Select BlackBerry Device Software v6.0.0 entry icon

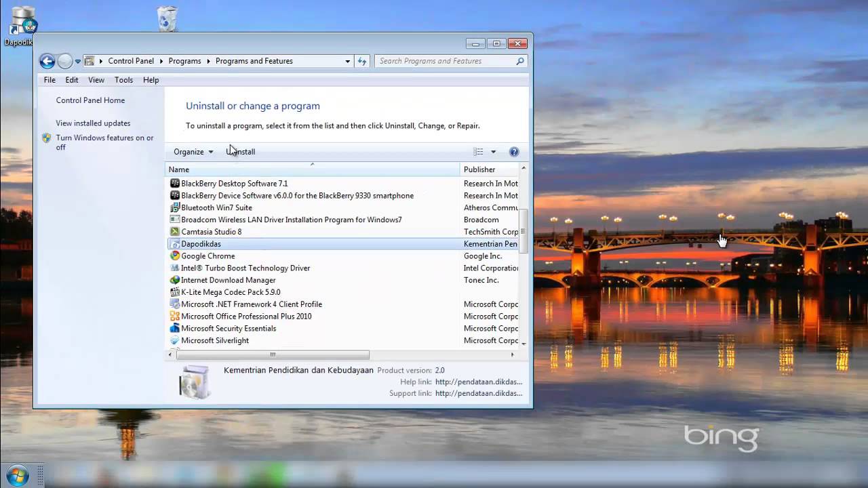(x=175, y=196)
